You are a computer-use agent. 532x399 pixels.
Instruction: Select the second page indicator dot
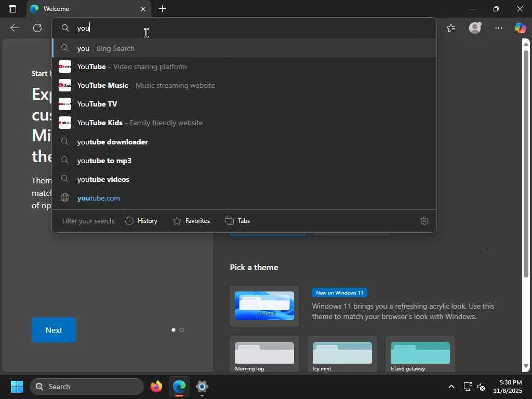coord(182,330)
